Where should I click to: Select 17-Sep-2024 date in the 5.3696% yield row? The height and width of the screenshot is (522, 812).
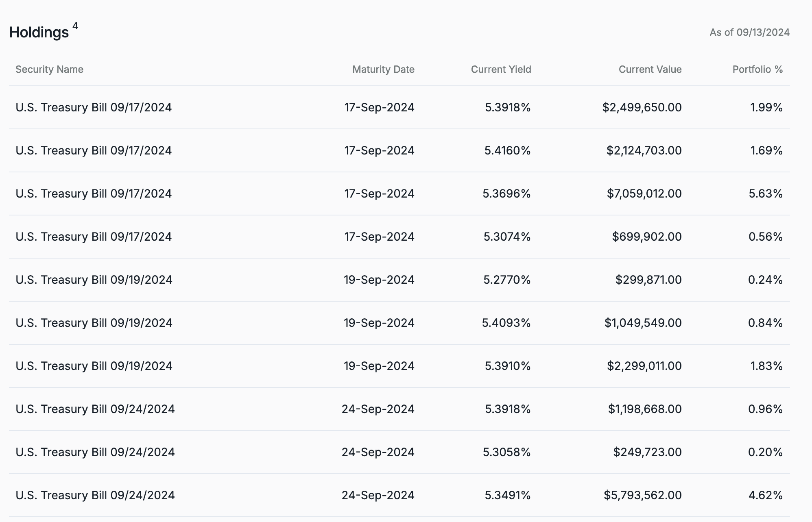[379, 194]
